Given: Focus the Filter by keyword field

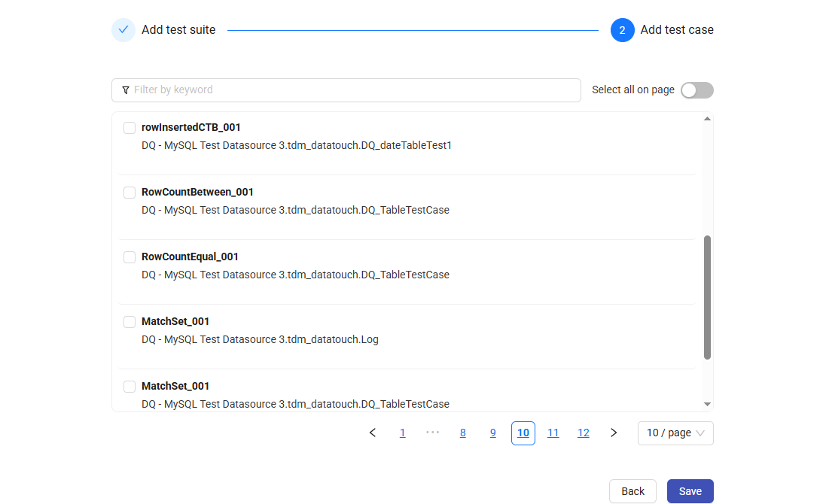Looking at the screenshot, I should point(354,90).
